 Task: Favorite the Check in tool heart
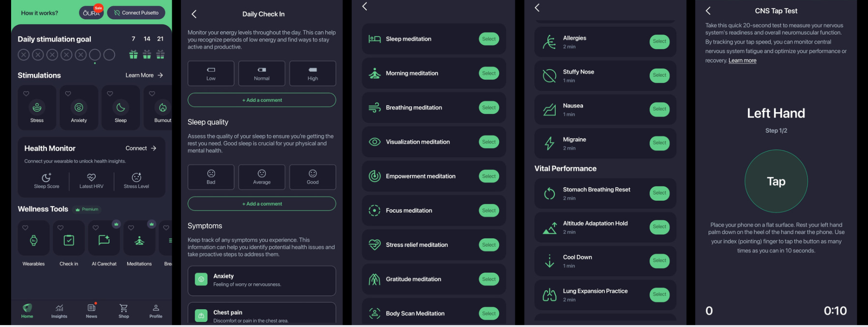(60, 227)
